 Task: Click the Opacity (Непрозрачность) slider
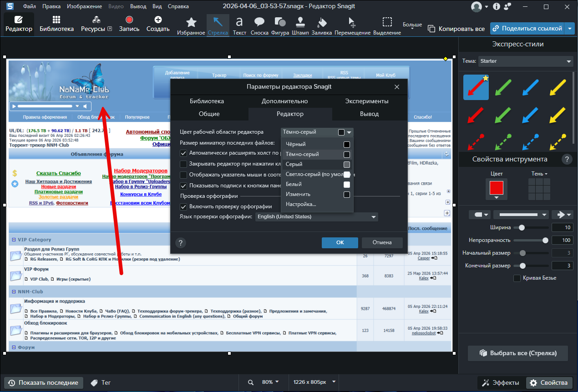point(531,240)
